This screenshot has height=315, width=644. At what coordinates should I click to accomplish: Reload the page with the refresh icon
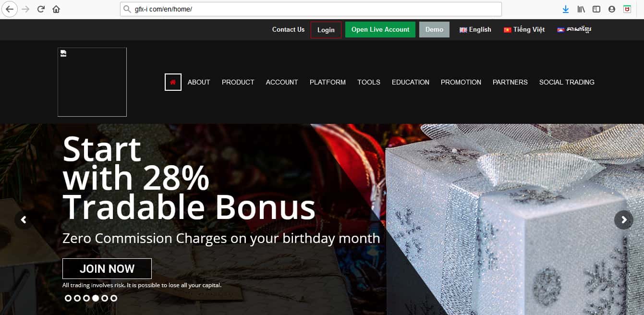click(x=41, y=9)
